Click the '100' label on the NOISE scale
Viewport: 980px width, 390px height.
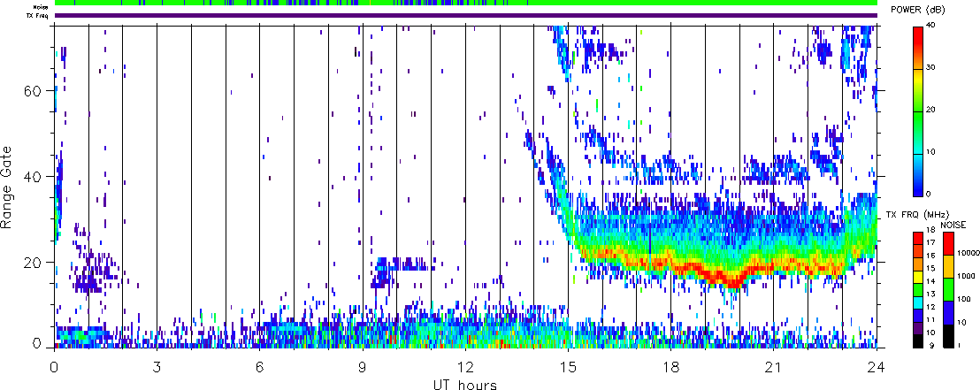[x=964, y=299]
